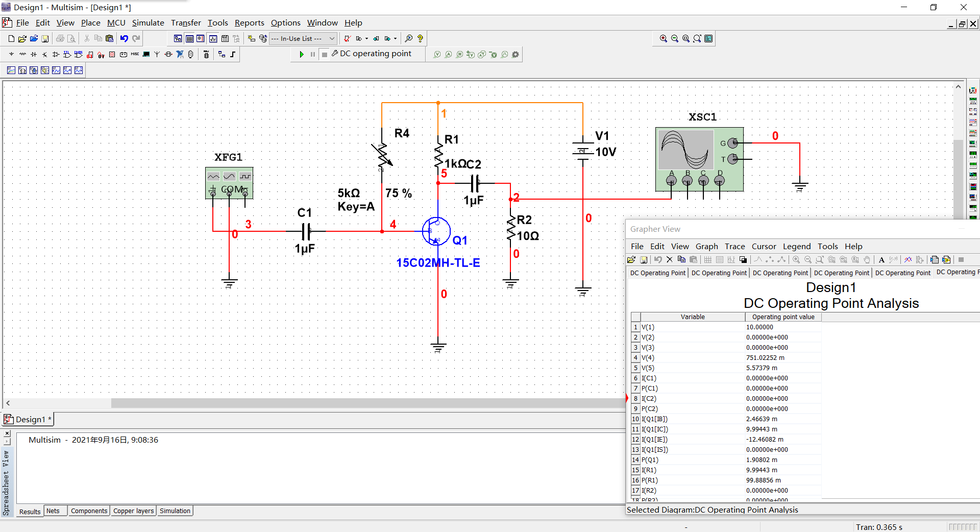Open the In-Use List dropdown

pos(332,38)
